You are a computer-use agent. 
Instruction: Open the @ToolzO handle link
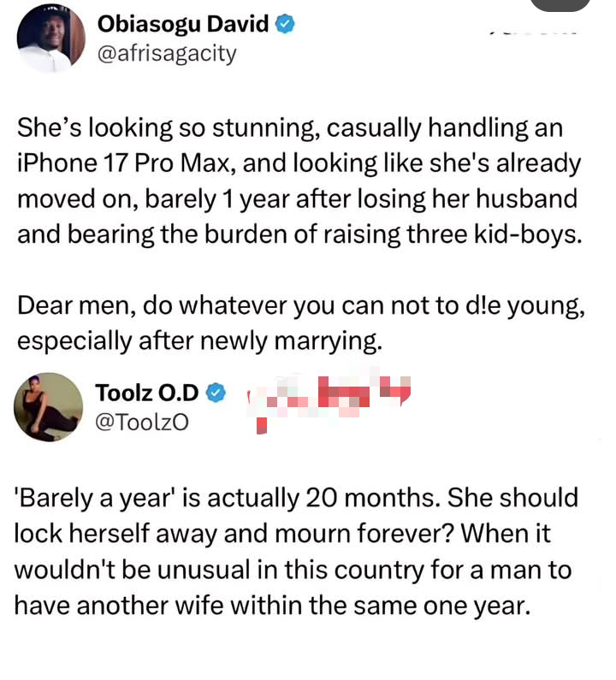(141, 421)
